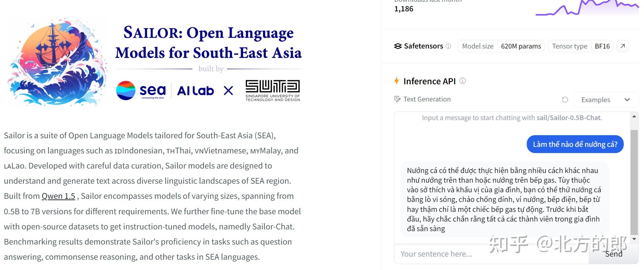Viewport: 644px width, 270px height.
Task: Click the 'Model size' label
Action: coord(478,46)
